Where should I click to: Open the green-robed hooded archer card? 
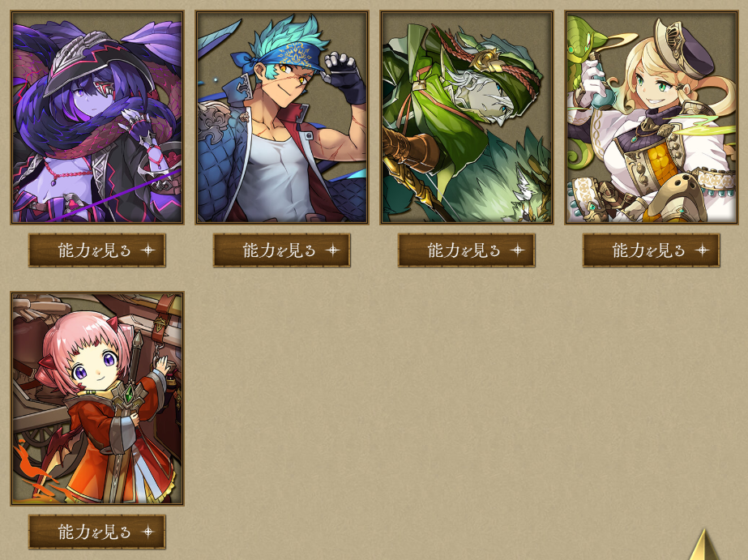467,118
